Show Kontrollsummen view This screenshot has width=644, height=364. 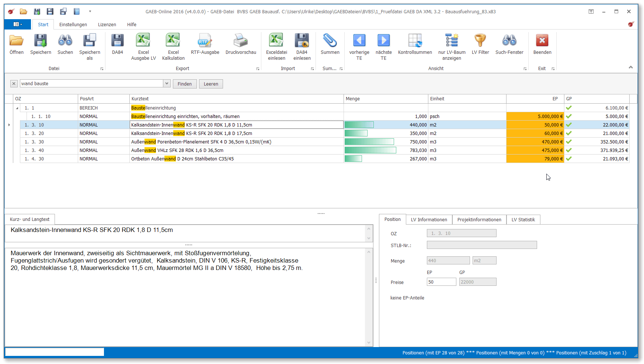pyautogui.click(x=415, y=41)
